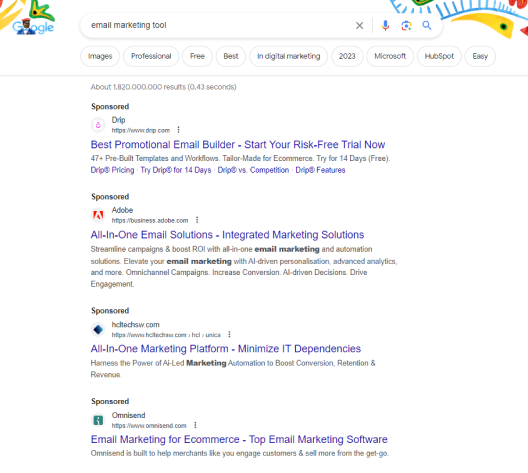This screenshot has height=473, width=528.
Task: Click the https://business.adobe.com URL text
Action: (x=150, y=221)
